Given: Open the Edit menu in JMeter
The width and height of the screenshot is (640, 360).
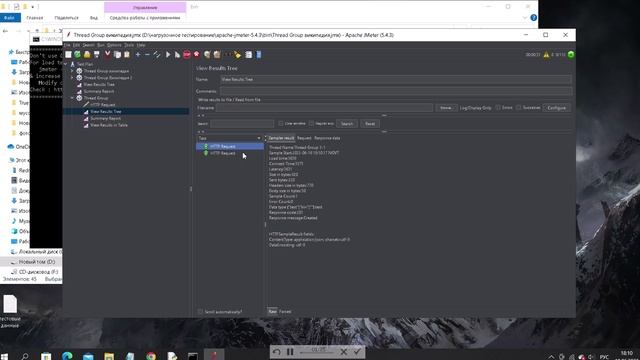Looking at the screenshot, I should tap(76, 45).
